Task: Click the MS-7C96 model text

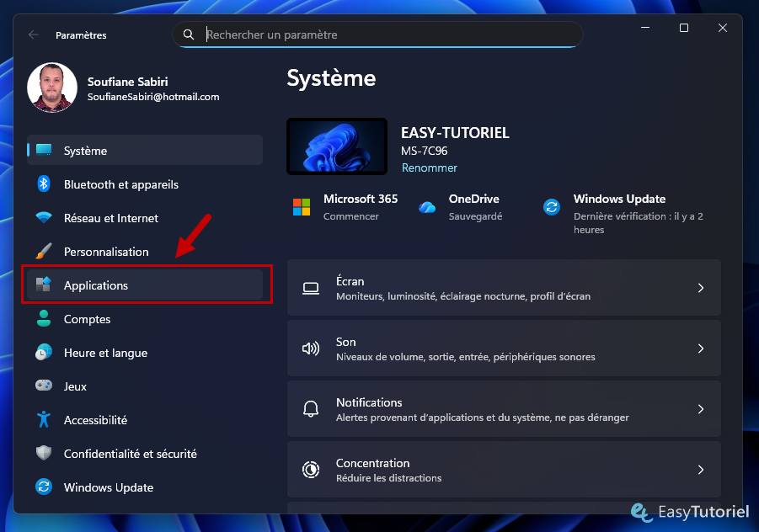Action: click(424, 151)
